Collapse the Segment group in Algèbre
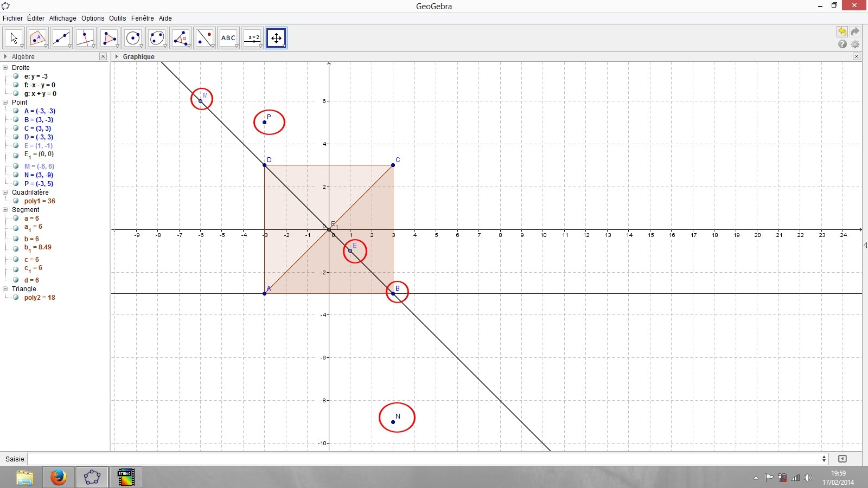The height and width of the screenshot is (488, 868). (x=5, y=210)
